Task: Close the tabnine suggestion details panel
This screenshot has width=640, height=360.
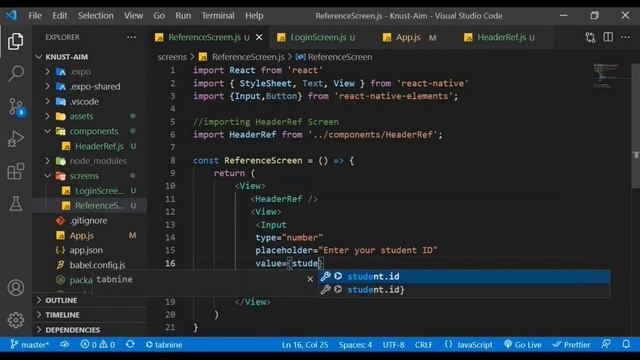Action: (x=310, y=279)
